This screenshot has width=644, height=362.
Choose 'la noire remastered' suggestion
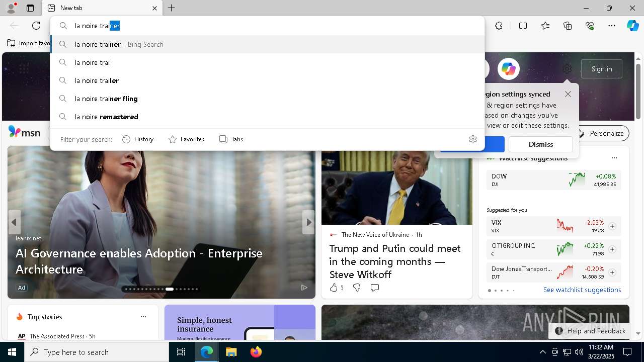(x=268, y=117)
